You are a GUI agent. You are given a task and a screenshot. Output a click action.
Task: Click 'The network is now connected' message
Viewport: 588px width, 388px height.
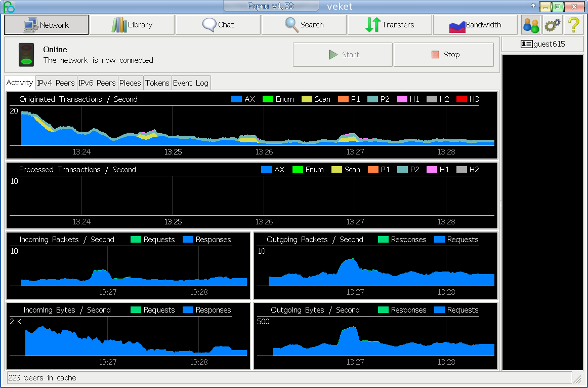[x=98, y=60]
